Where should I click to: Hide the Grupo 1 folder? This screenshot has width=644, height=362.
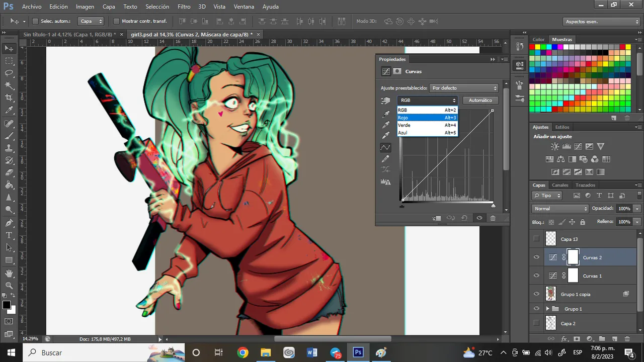click(x=536, y=309)
